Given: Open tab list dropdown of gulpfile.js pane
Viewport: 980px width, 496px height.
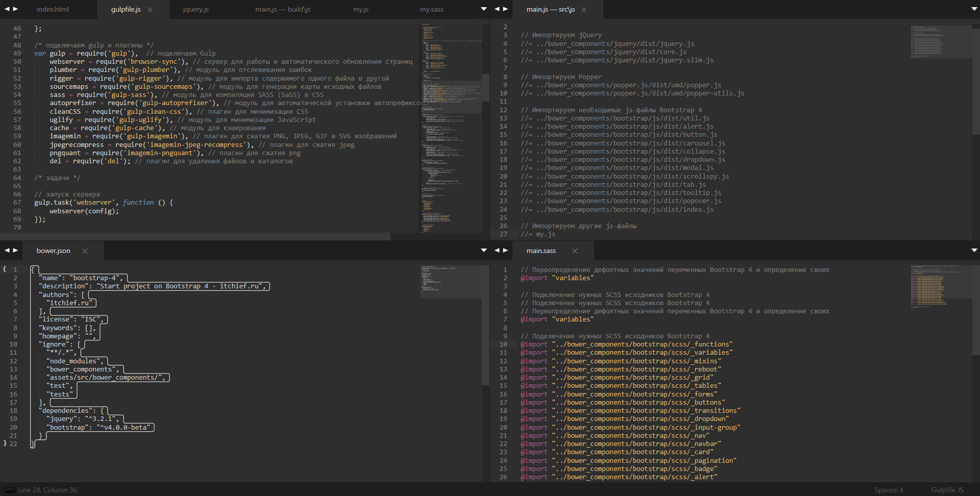Looking at the screenshot, I should 484,9.
